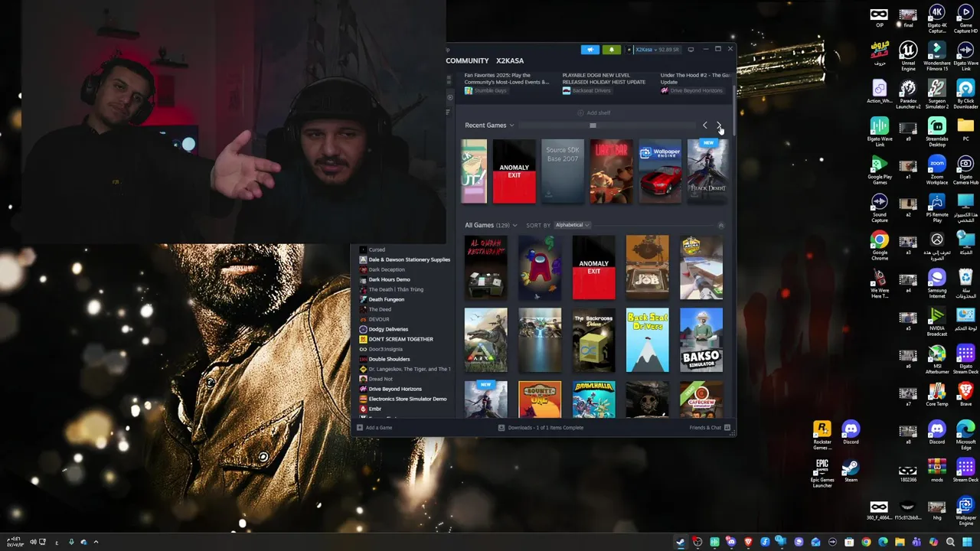Image resolution: width=980 pixels, height=551 pixels.
Task: Open Drive Beyond Horizons Under The Hood news
Action: click(x=694, y=83)
